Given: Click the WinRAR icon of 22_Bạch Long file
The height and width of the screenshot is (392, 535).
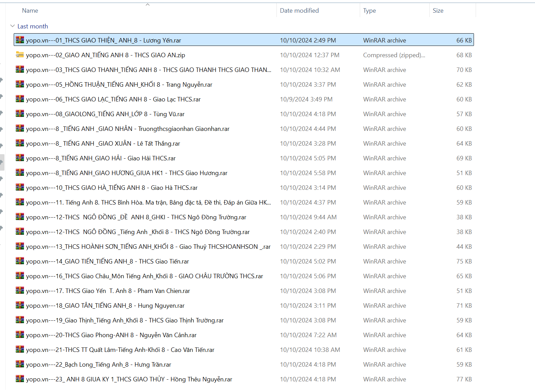Looking at the screenshot, I should click(x=20, y=364).
